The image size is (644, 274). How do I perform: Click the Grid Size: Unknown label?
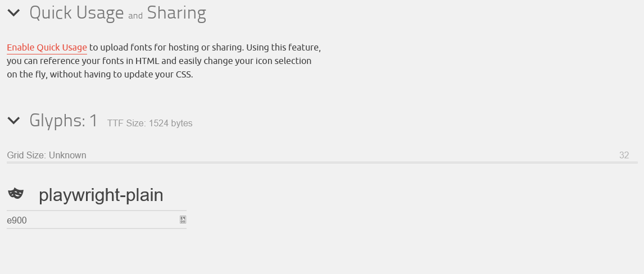(47, 155)
